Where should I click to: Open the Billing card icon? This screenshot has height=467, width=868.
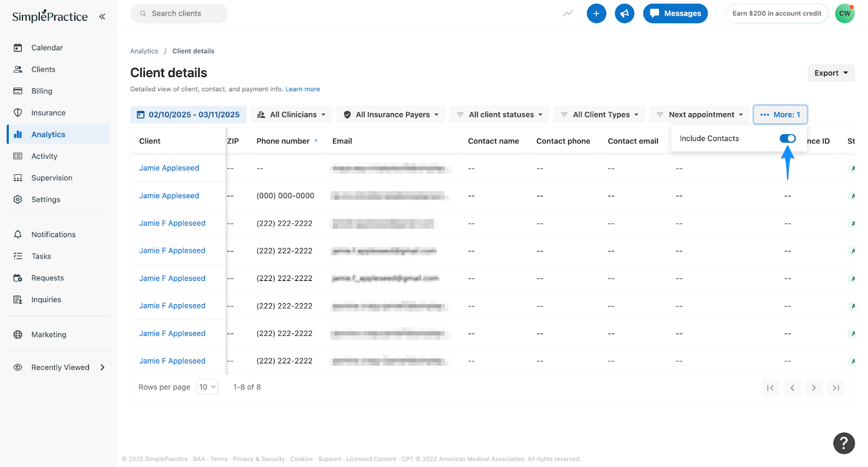click(18, 91)
